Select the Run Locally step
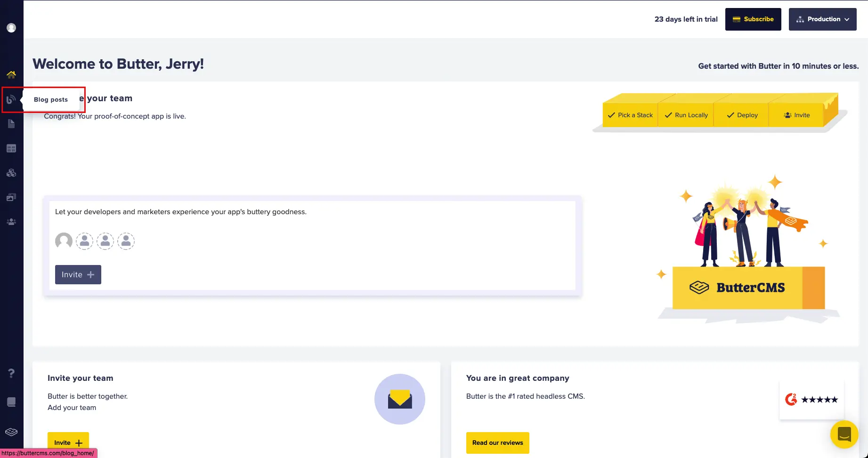Screen dimensions: 868x458 point(686,115)
